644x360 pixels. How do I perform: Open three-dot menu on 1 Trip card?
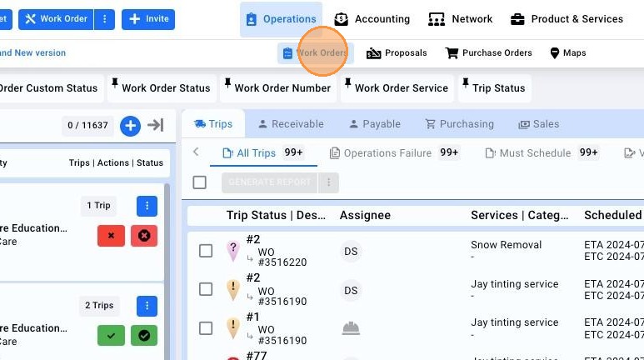[147, 206]
